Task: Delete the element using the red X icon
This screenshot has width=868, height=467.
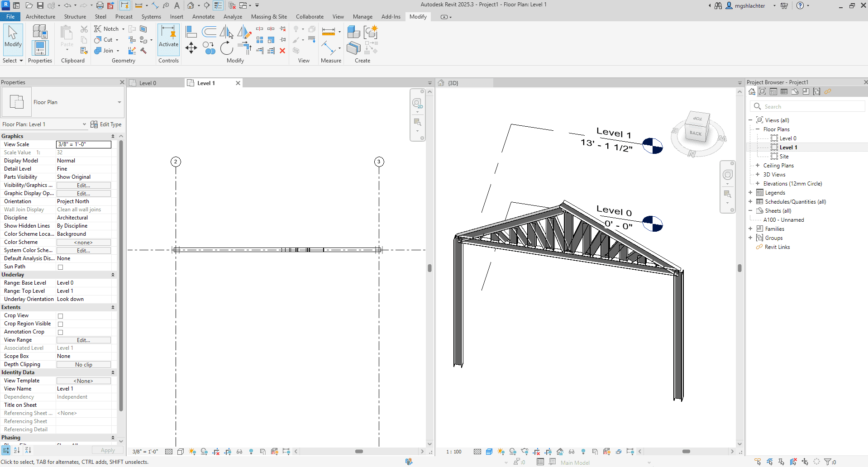Action: [282, 51]
